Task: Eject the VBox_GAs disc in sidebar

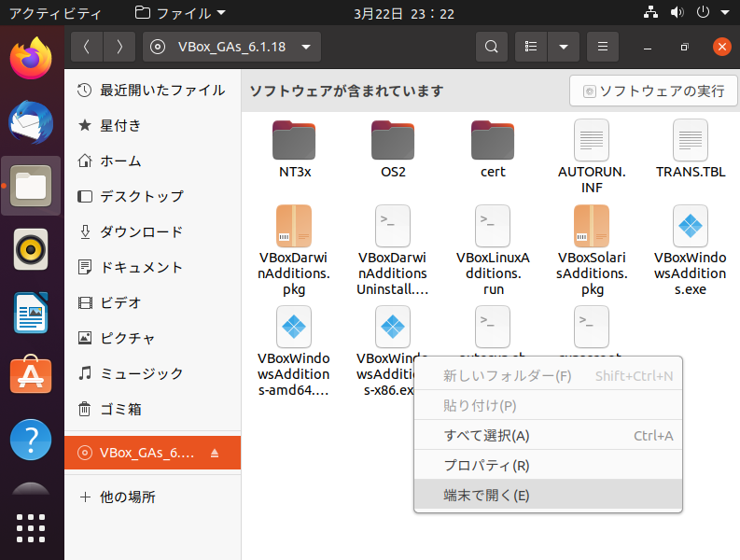Action: point(215,453)
